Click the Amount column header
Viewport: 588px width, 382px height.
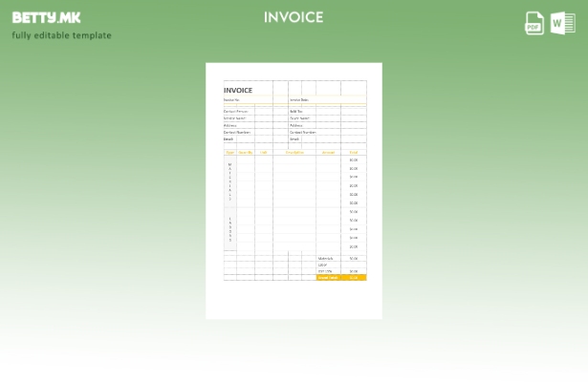328,152
